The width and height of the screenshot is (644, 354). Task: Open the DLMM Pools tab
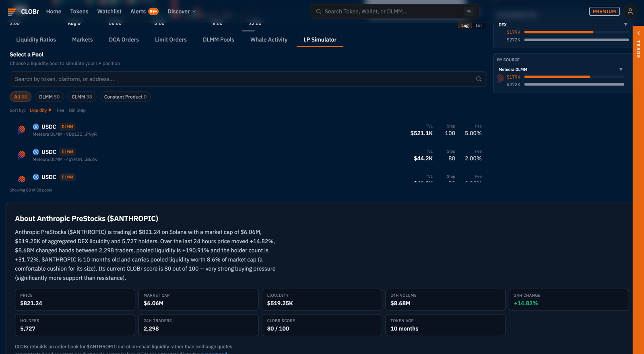point(219,39)
